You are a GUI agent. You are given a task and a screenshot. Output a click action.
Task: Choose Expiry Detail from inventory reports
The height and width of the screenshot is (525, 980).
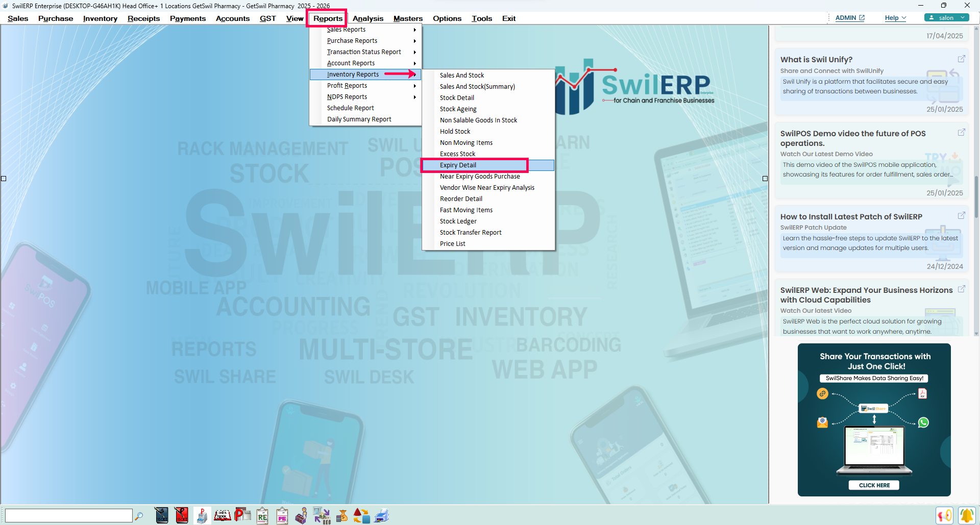click(488, 165)
